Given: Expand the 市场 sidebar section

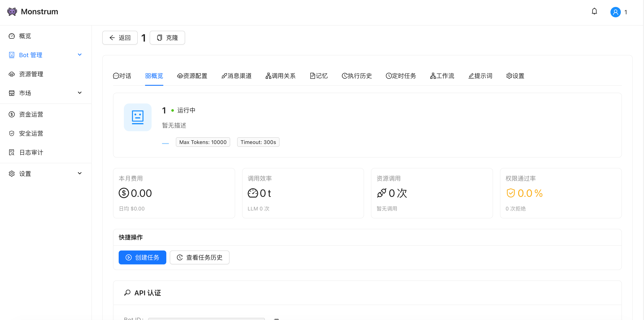Looking at the screenshot, I should [79, 93].
